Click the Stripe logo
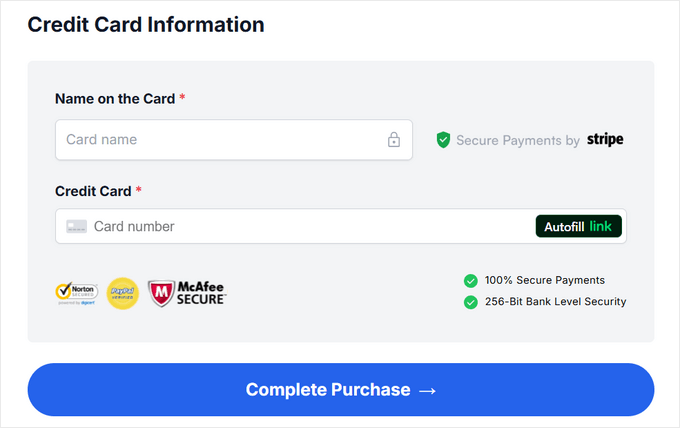 (605, 140)
